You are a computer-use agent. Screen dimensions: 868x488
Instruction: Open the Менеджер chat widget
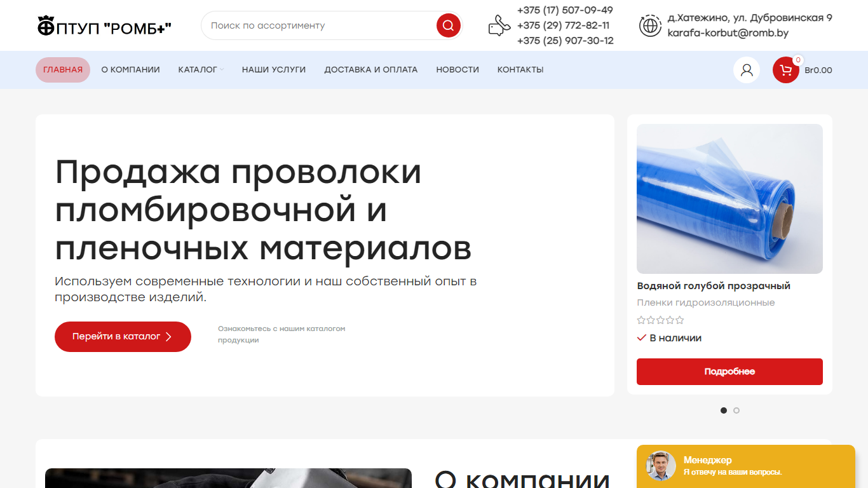[746, 466]
